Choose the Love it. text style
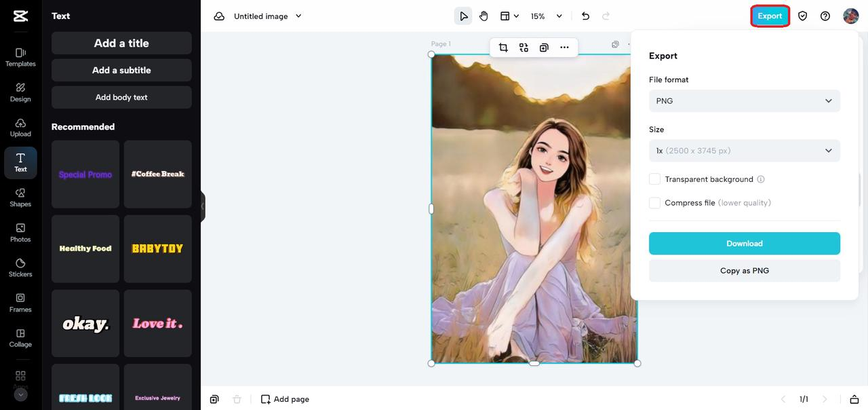Screen dimensions: 868x410 point(158,324)
